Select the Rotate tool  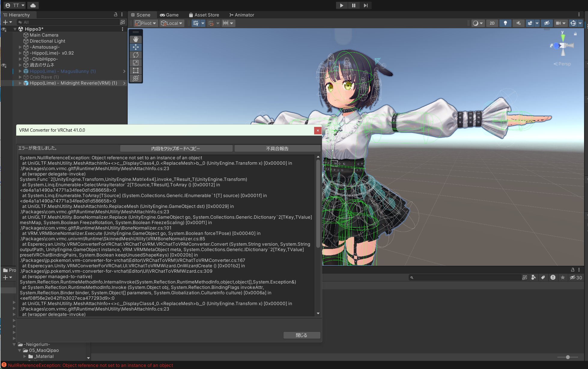coord(136,55)
